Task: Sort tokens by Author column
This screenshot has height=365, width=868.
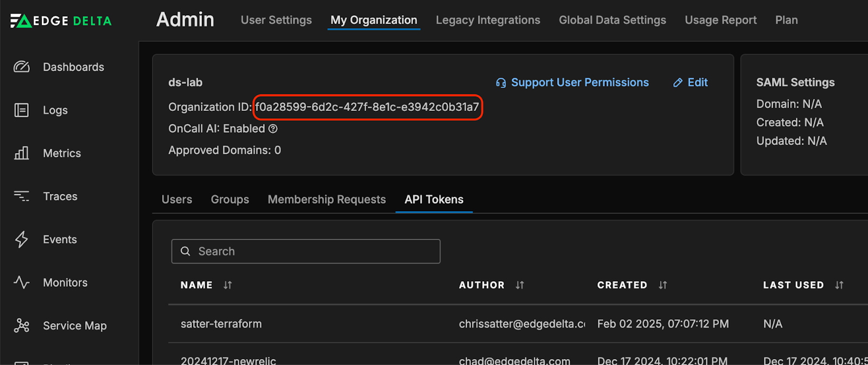Action: point(520,285)
